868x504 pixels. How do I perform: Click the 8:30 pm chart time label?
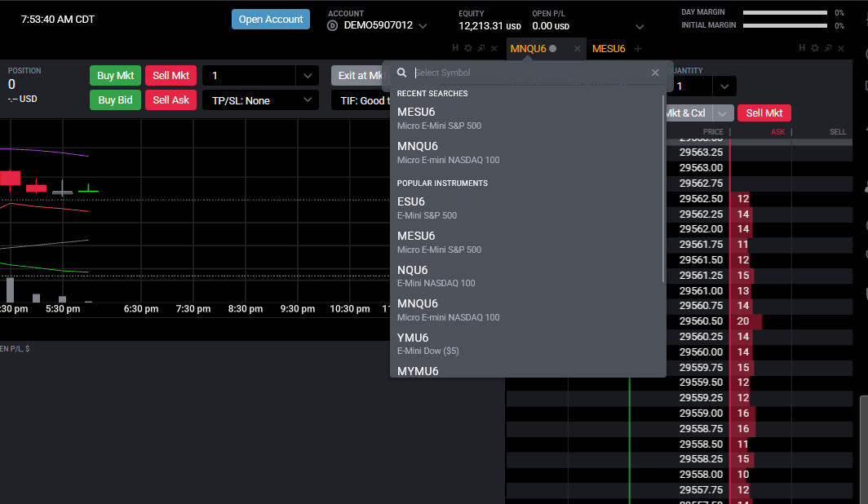coord(246,309)
